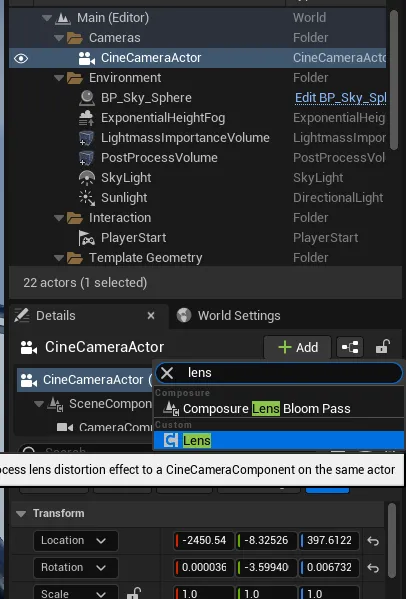Image resolution: width=406 pixels, height=599 pixels.
Task: Edit Location Y value -8.32526
Action: pos(266,541)
